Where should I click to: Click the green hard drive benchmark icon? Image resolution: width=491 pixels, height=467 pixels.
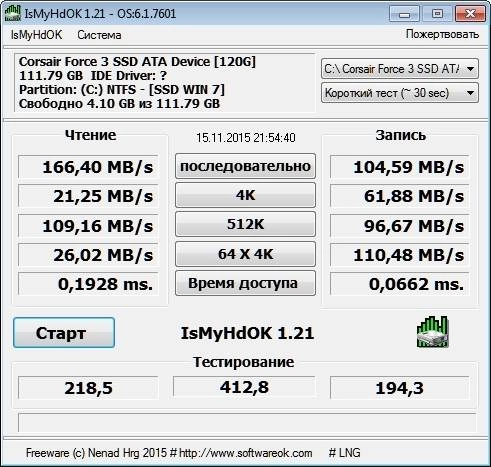(x=432, y=332)
